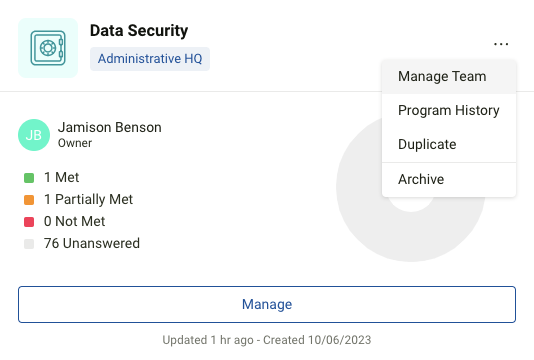The height and width of the screenshot is (360, 534).
Task: Select Archive from the options menu
Action: pyautogui.click(x=449, y=179)
